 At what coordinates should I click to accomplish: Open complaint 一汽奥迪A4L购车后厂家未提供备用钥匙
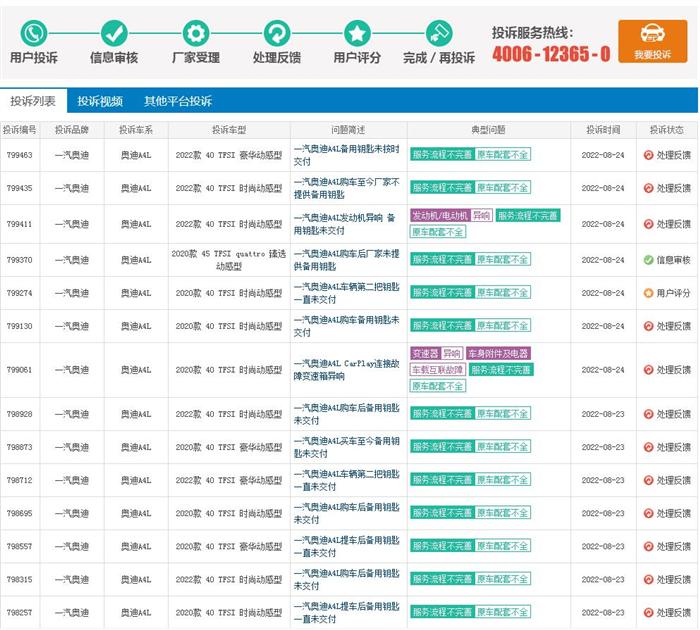[346, 260]
